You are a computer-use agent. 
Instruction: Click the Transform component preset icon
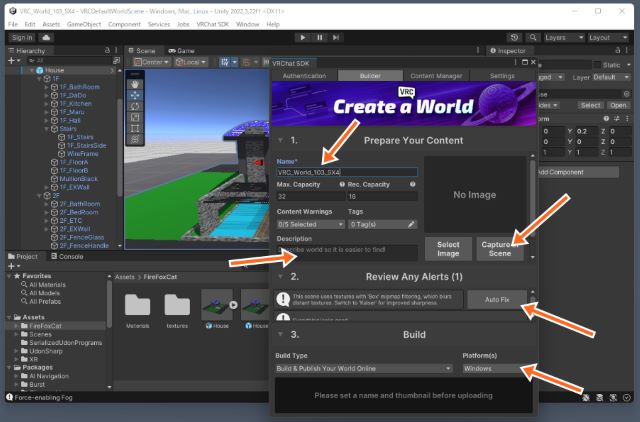[616, 119]
